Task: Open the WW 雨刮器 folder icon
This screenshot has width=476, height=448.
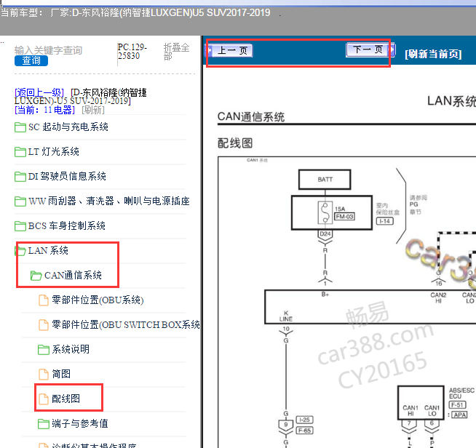Action: [20, 201]
